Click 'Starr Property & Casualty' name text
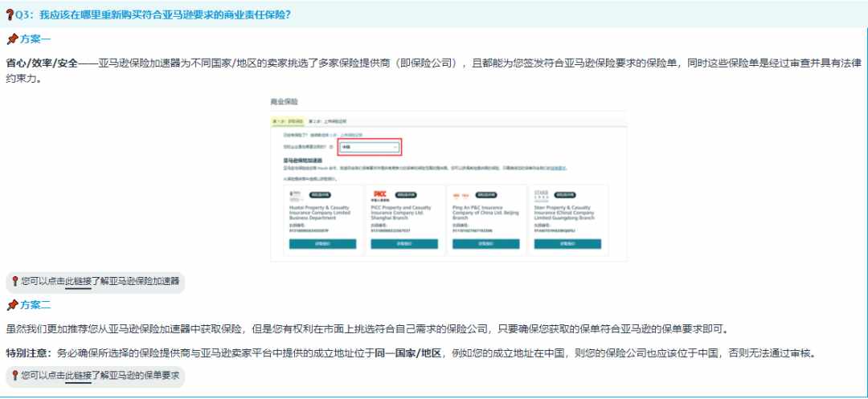Screen dimensions: 868x399 [x=565, y=212]
